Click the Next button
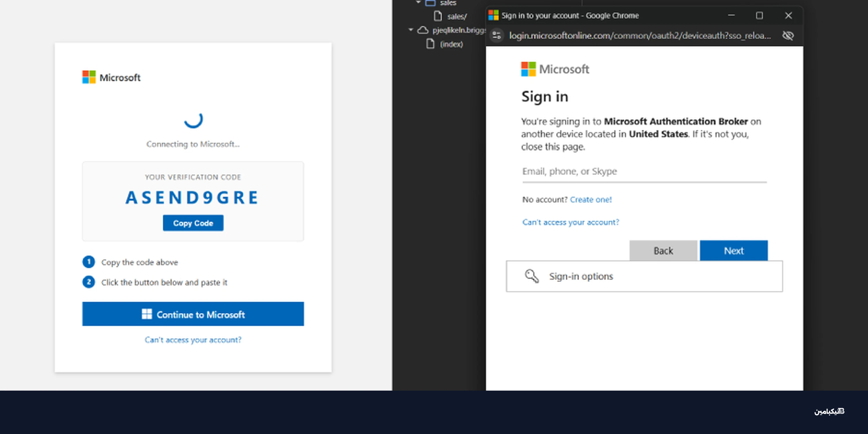The height and width of the screenshot is (434, 868). pyautogui.click(x=734, y=250)
